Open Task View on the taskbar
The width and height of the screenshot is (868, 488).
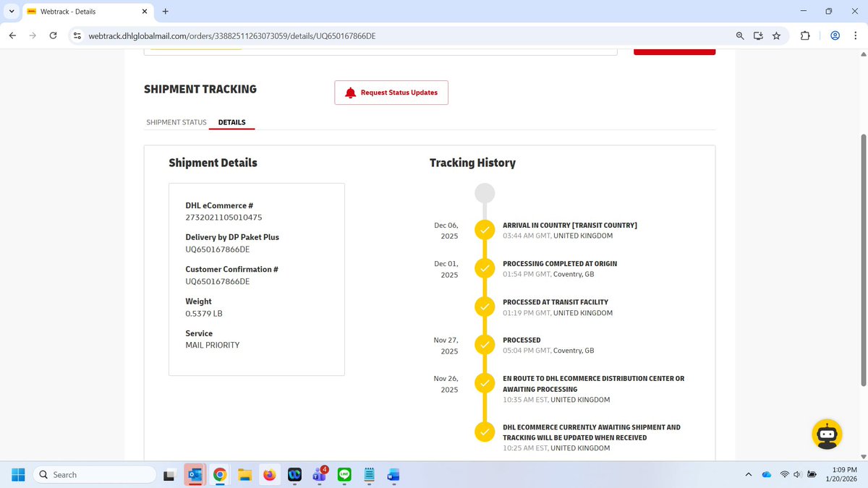[x=169, y=475]
